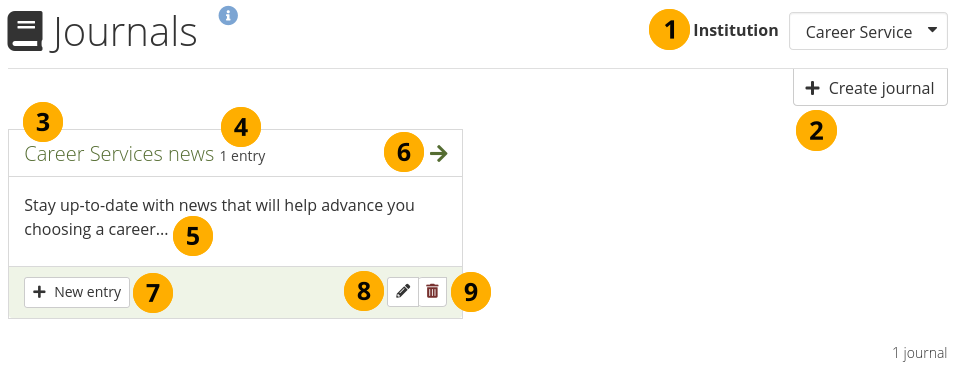The height and width of the screenshot is (367, 959).
Task: Delete the journal with the trash icon
Action: [432, 292]
